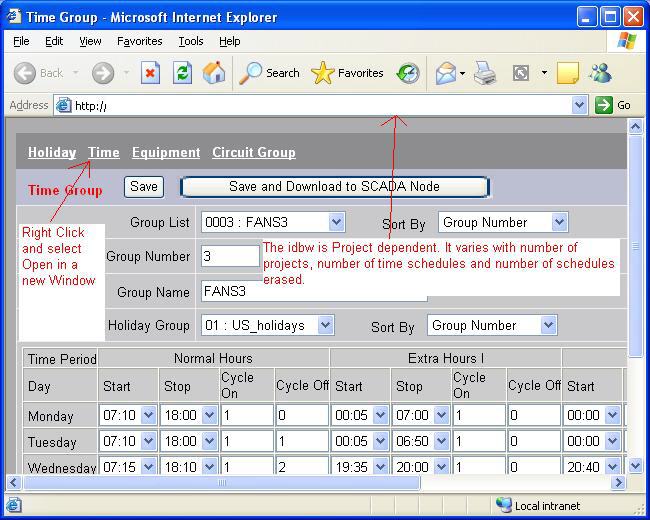Open Wednesday Extra Hours I Start dropdown
This screenshot has height=520, width=650.
coord(380,467)
